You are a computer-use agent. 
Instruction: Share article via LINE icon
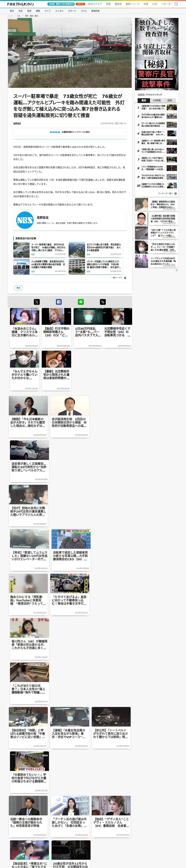(x=81, y=302)
